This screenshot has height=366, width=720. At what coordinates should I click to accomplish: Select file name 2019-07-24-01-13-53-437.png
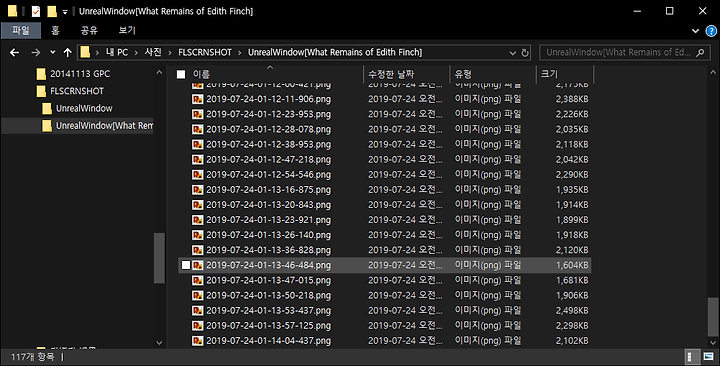click(x=268, y=310)
